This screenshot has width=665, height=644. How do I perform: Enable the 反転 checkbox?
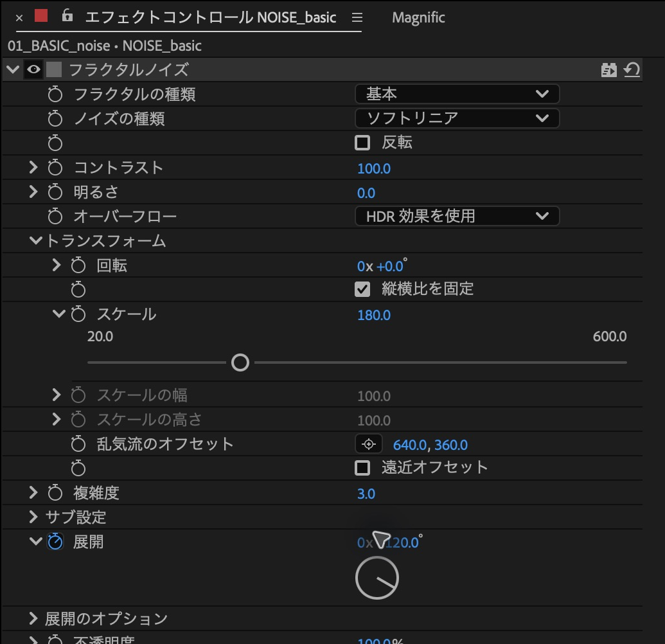(362, 143)
